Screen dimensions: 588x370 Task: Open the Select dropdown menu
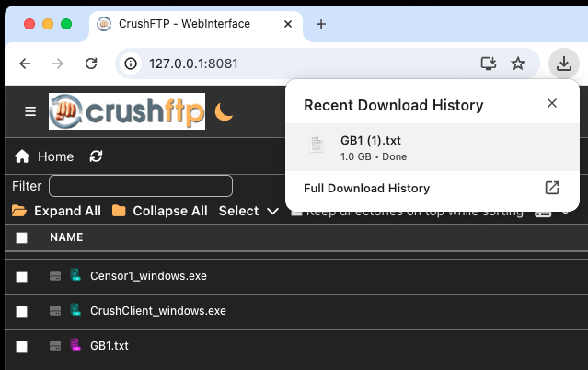(x=248, y=211)
